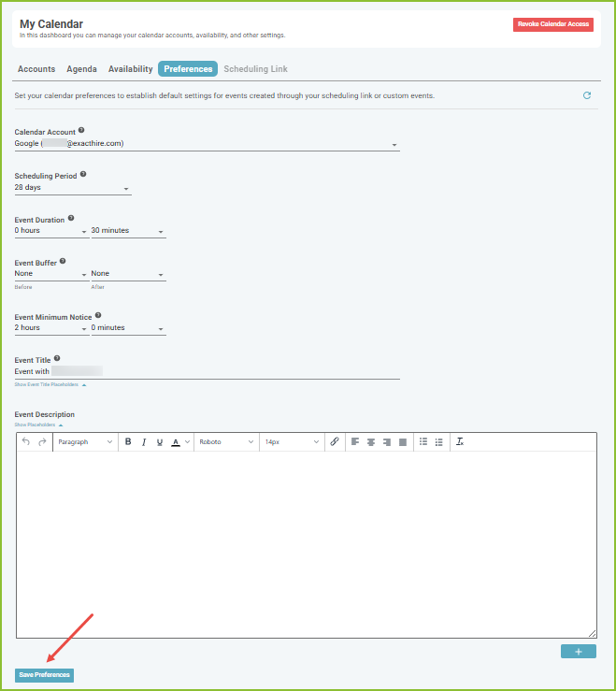616x691 pixels.
Task: Insert a numbered list in description
Action: point(439,441)
